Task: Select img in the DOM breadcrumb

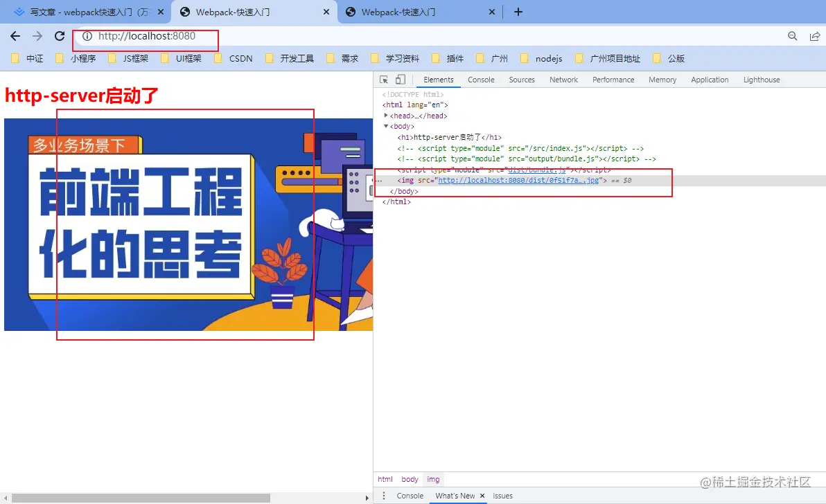Action: (433, 479)
